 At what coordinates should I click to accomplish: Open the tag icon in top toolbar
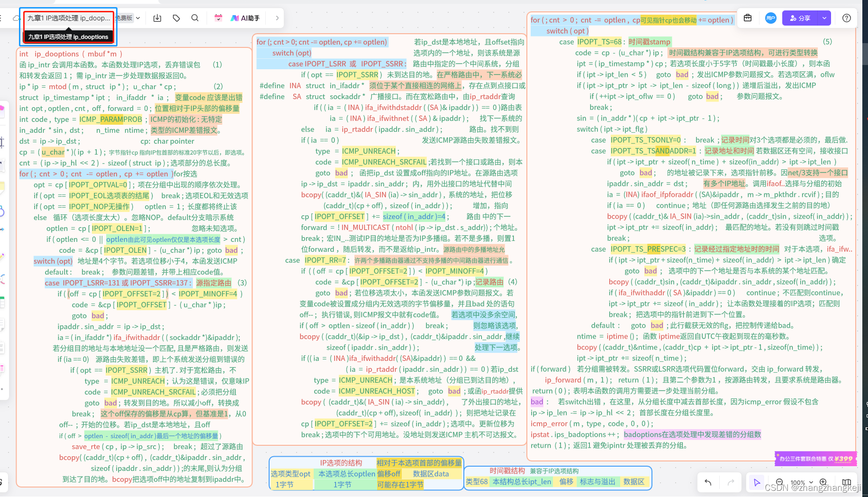(176, 18)
